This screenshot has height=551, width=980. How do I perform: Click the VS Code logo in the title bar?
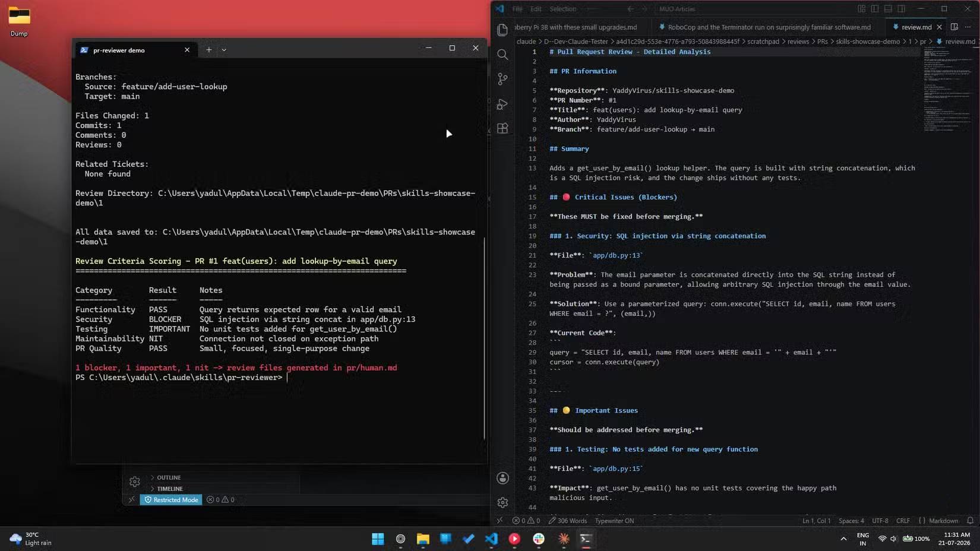coord(500,9)
